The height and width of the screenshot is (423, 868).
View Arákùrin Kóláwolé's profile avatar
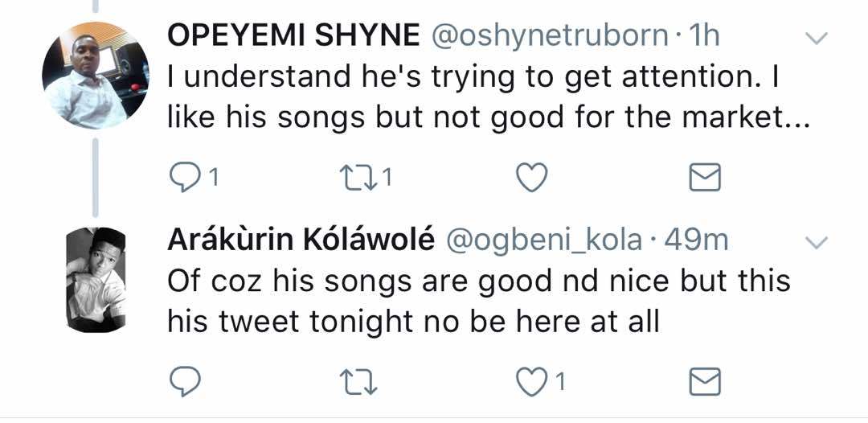click(x=95, y=279)
